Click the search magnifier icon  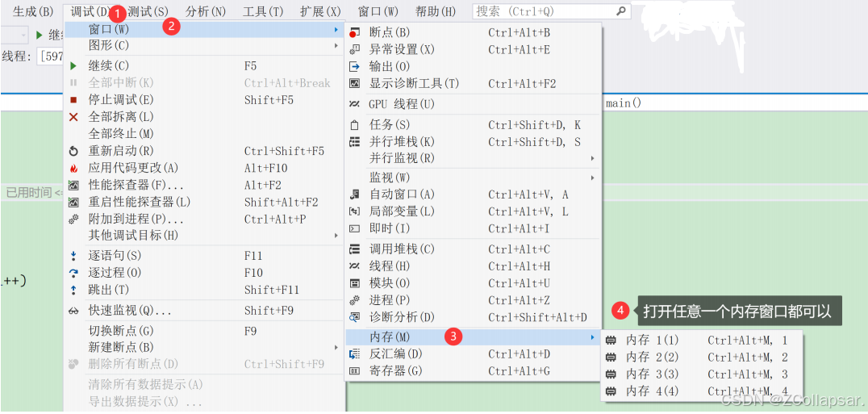pyautogui.click(x=621, y=10)
